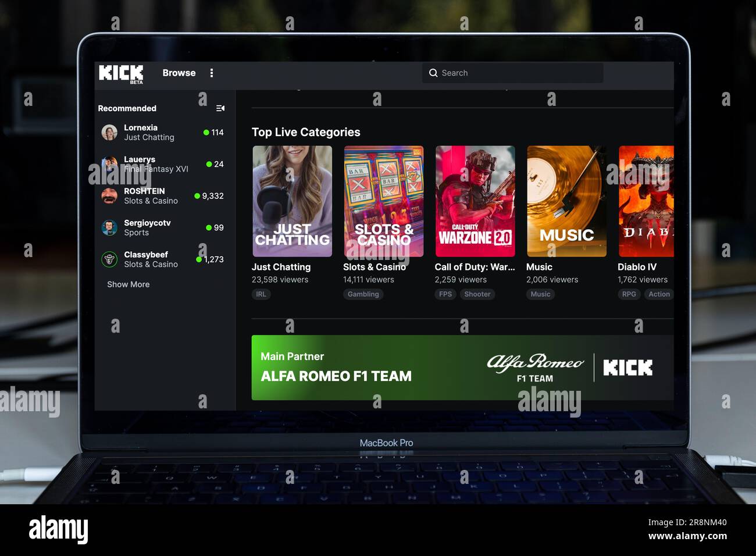Click Lauerys avatar icon

(109, 164)
